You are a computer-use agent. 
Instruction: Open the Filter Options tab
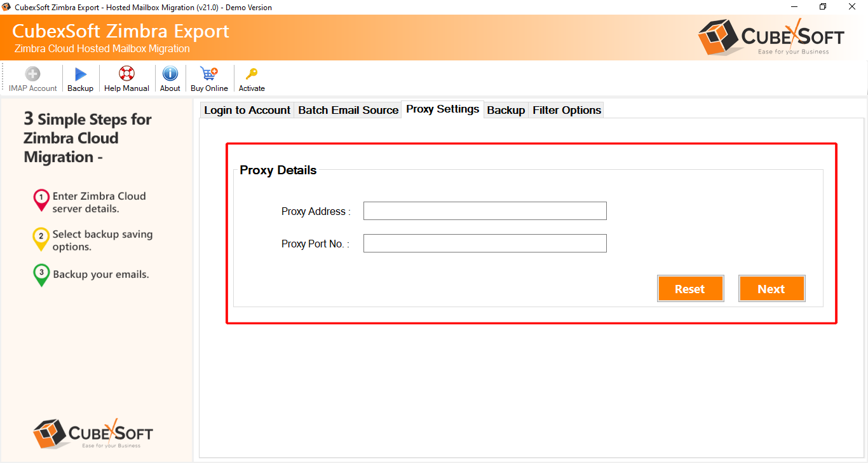click(x=567, y=110)
